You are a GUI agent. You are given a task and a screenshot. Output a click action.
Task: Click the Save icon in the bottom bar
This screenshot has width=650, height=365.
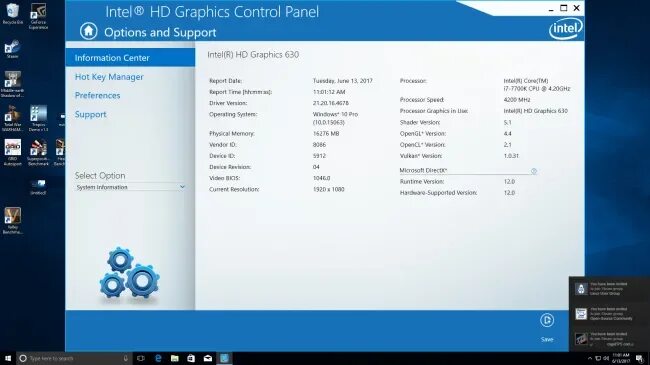547,320
